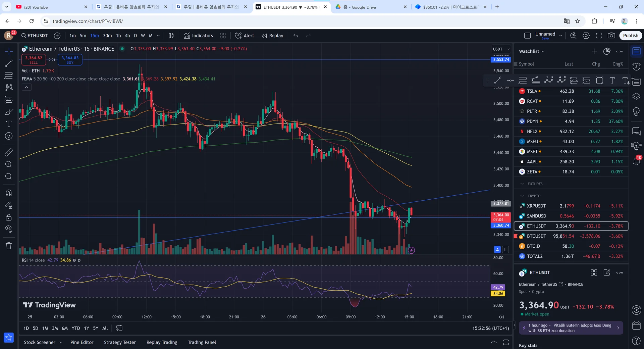
Task: Open watchlist advanced view icon
Action: coord(607,51)
